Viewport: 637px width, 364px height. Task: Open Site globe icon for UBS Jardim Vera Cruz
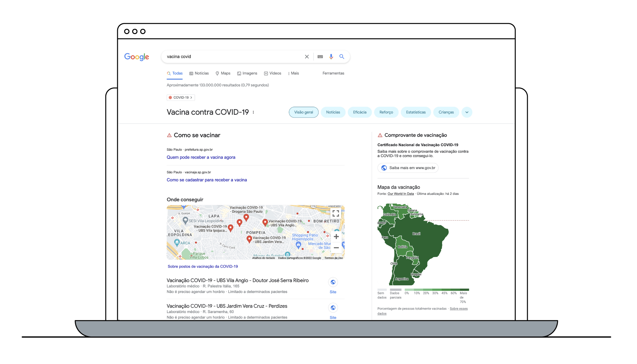[333, 308]
